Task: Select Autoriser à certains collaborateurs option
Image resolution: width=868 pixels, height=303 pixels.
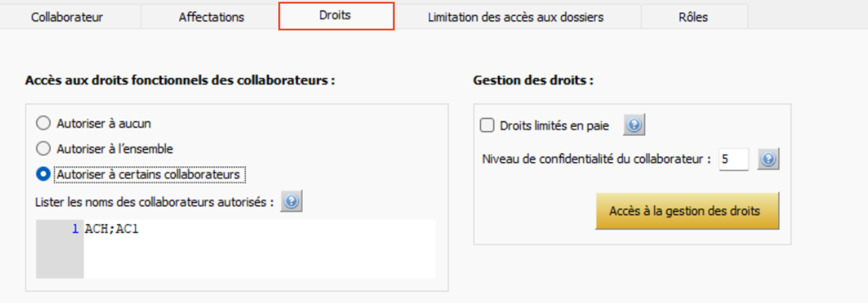Action: [x=43, y=174]
